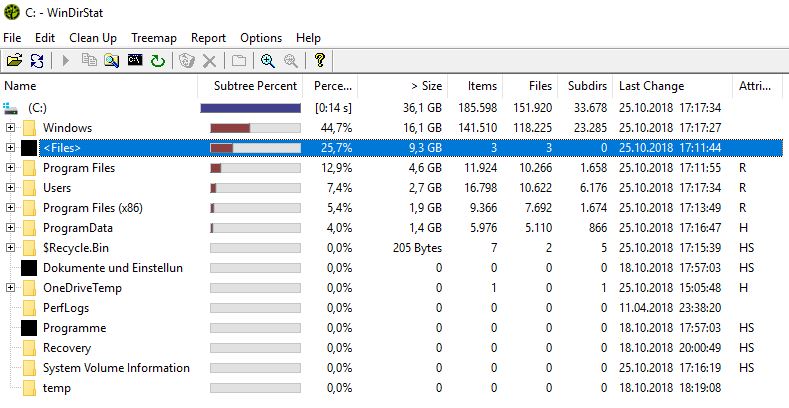Image resolution: width=789 pixels, height=408 pixels.
Task: Click the Users folder icon
Action: [x=29, y=188]
